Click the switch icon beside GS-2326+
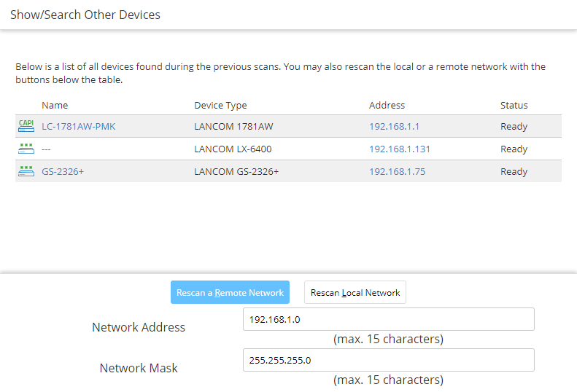577x392 pixels. [26, 171]
